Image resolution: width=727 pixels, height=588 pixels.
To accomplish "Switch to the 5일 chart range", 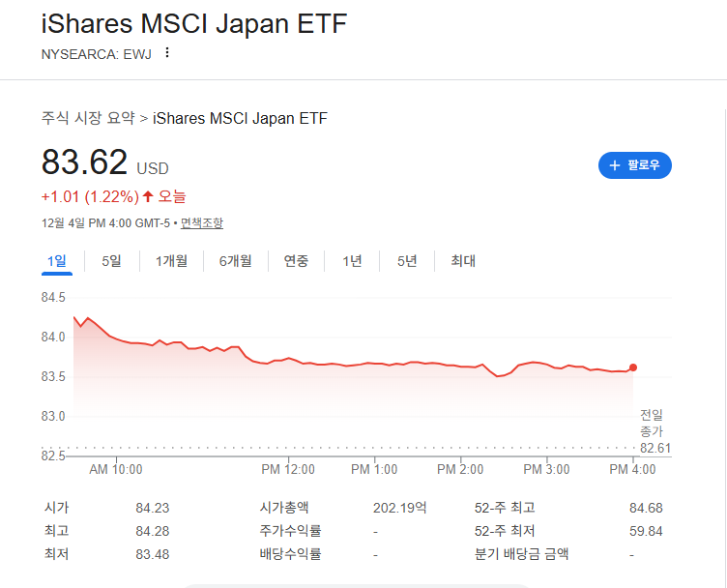I will point(112,261).
